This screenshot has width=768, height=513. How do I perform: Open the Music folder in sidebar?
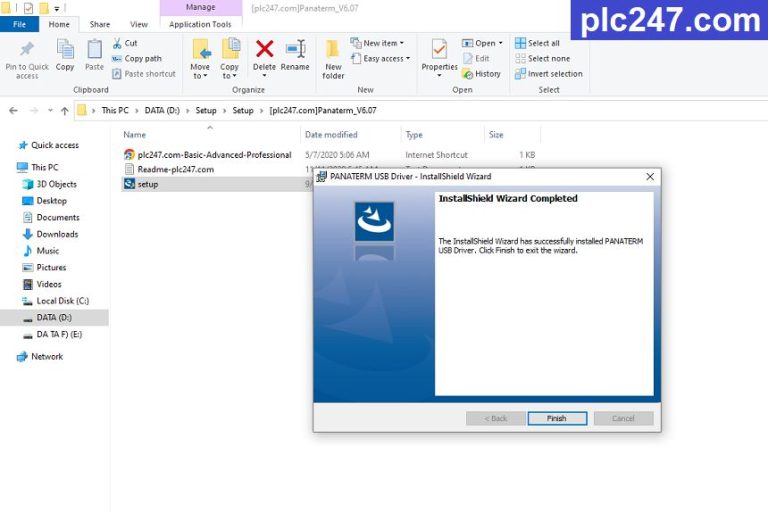pos(47,250)
